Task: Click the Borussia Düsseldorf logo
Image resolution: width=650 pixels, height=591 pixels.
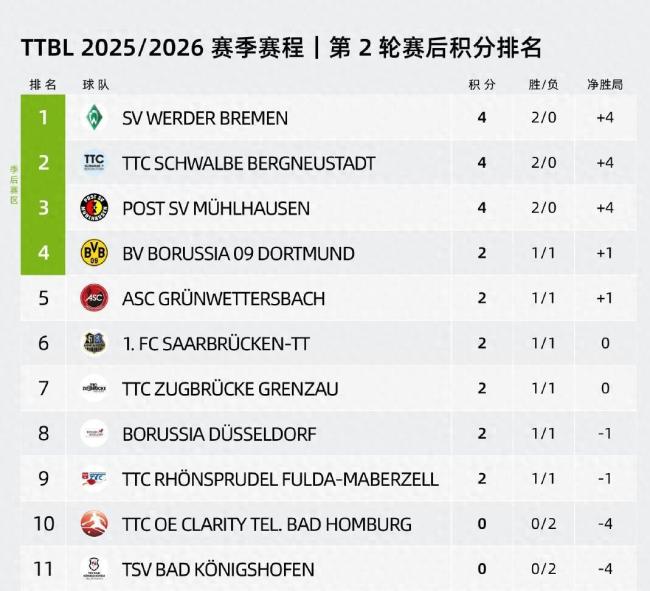Action: coord(94,434)
